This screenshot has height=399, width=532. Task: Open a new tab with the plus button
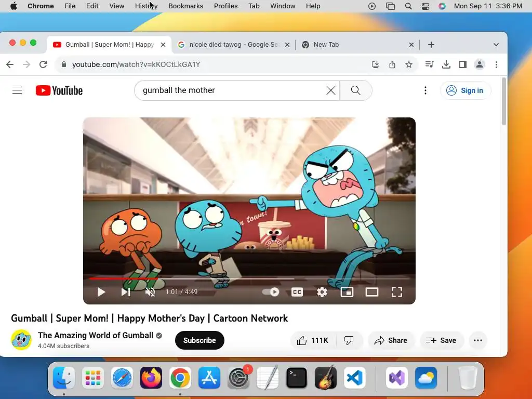click(431, 45)
